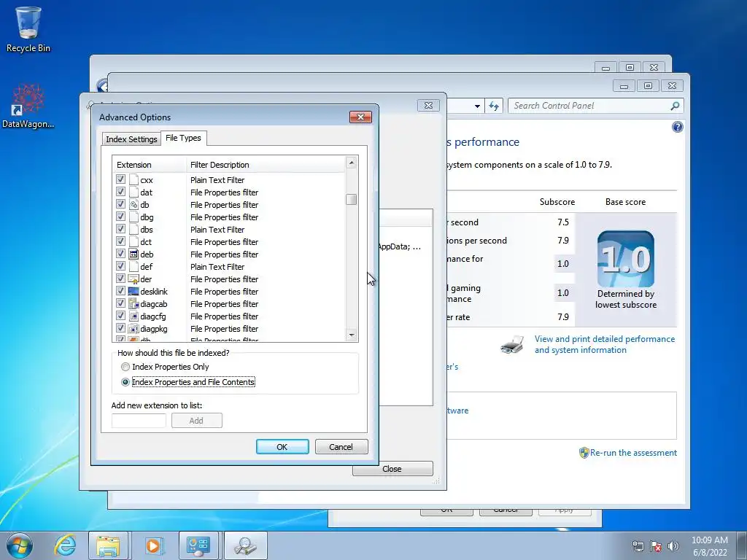Uncheck the dct extension checkbox
The image size is (747, 560).
tap(120, 241)
